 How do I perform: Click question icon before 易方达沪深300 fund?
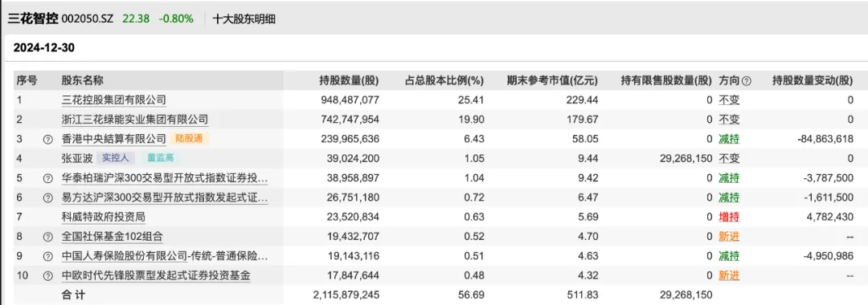pyautogui.click(x=48, y=197)
